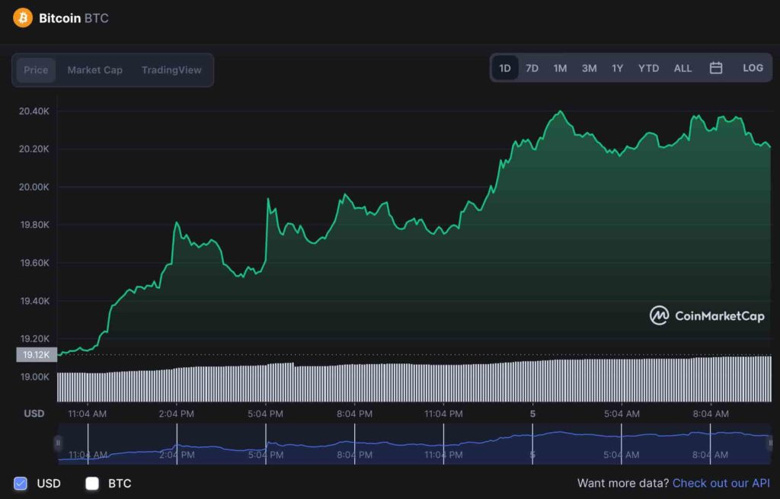
Task: Select the 7D time range
Action: pyautogui.click(x=532, y=68)
